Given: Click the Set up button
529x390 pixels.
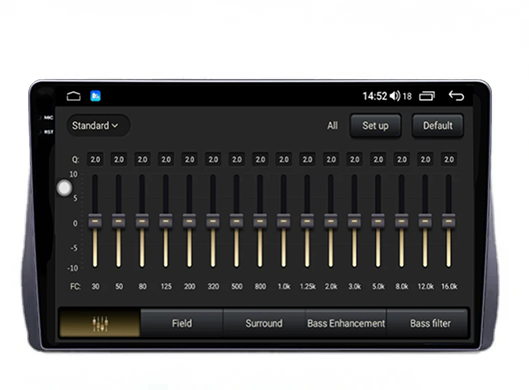Looking at the screenshot, I should pos(375,126).
